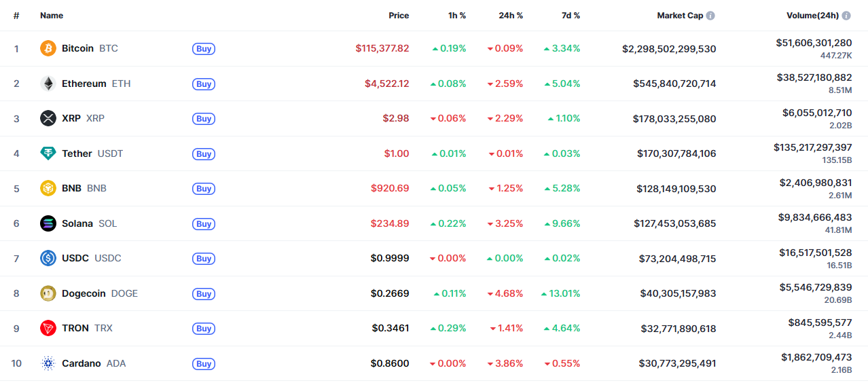868x383 pixels.
Task: Click the Dogecoin logo icon
Action: (48, 293)
